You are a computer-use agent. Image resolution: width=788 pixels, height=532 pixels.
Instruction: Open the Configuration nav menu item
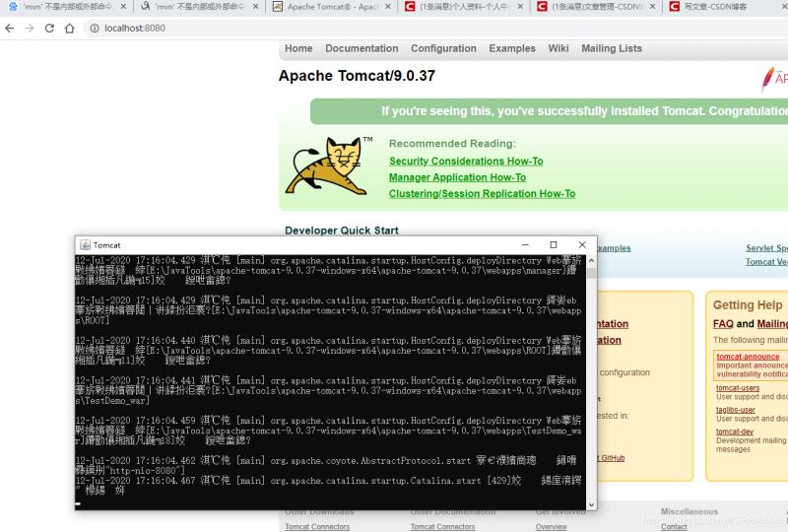pos(443,48)
